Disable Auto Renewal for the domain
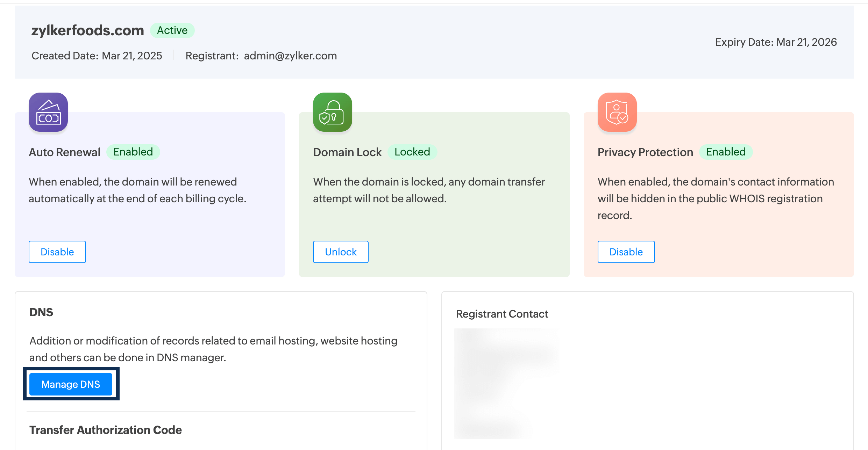868x450 pixels. click(57, 252)
